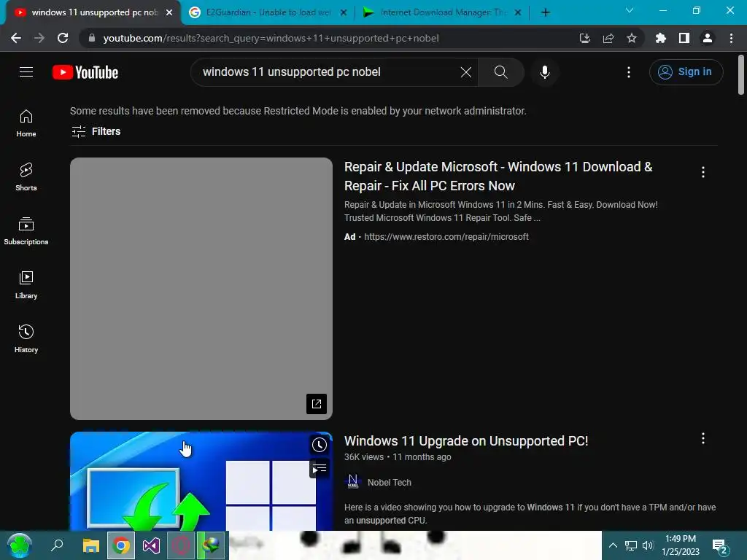Open Library in sidebar

click(x=26, y=285)
